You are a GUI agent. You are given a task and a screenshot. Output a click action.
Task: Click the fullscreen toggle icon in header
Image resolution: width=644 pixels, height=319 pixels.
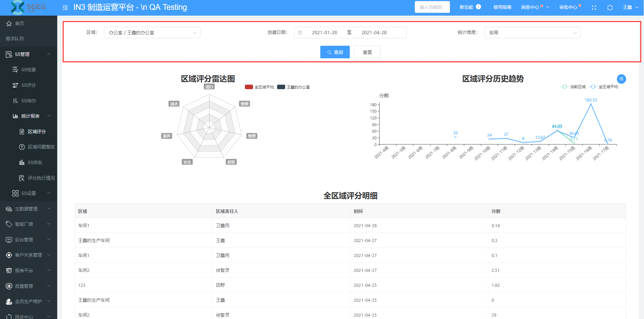tap(594, 7)
